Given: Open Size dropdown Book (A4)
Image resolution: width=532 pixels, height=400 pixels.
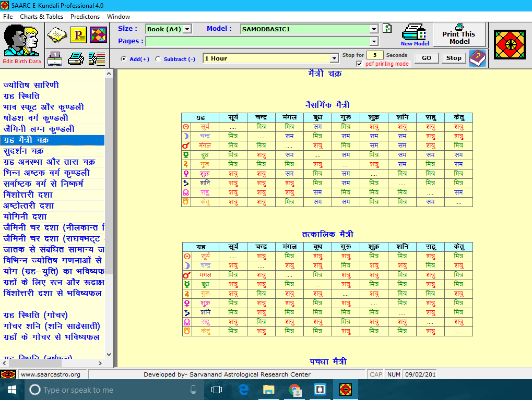Looking at the screenshot, I should click(x=187, y=29).
